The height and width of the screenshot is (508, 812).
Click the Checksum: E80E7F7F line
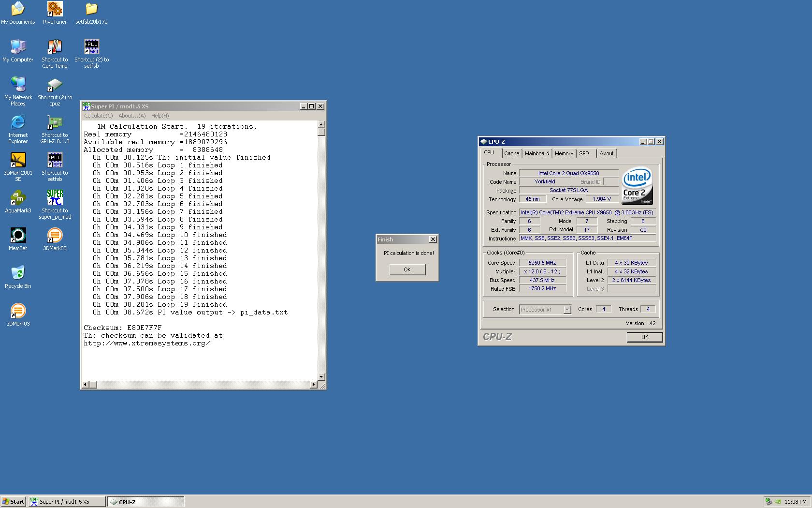(x=123, y=328)
